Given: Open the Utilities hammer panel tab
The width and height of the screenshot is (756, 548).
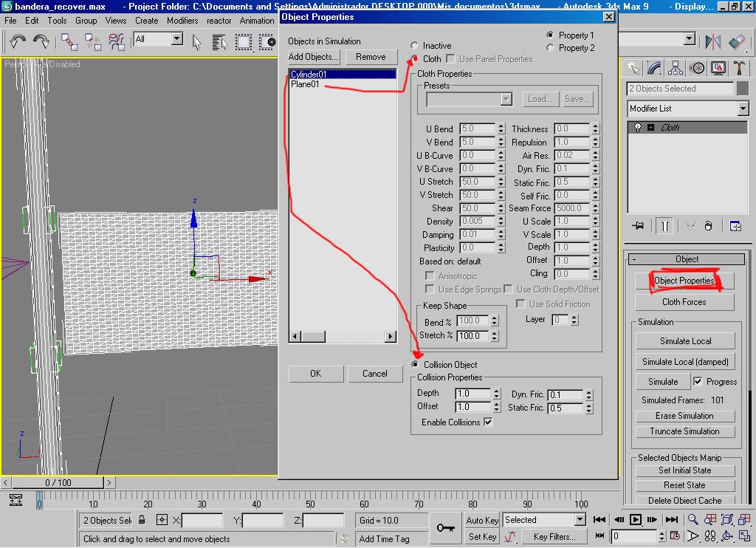Looking at the screenshot, I should [738, 69].
